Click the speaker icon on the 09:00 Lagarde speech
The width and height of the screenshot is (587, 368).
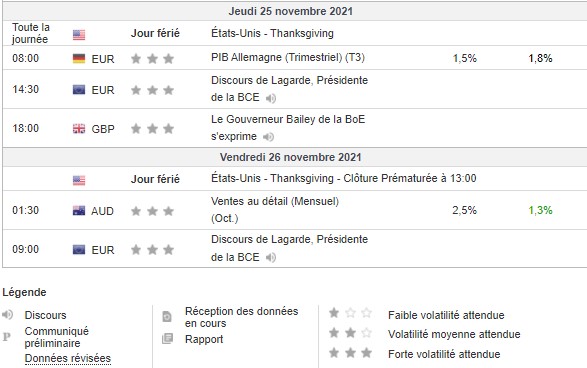[271, 258]
